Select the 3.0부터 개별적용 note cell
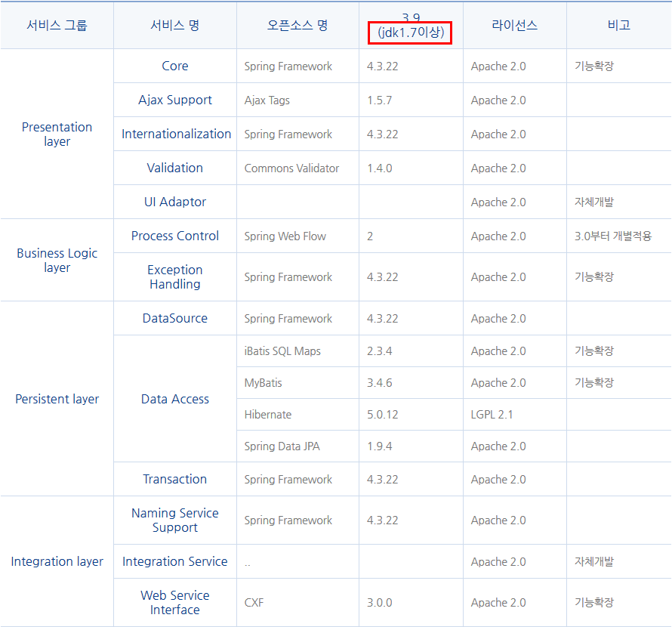 tap(619, 236)
